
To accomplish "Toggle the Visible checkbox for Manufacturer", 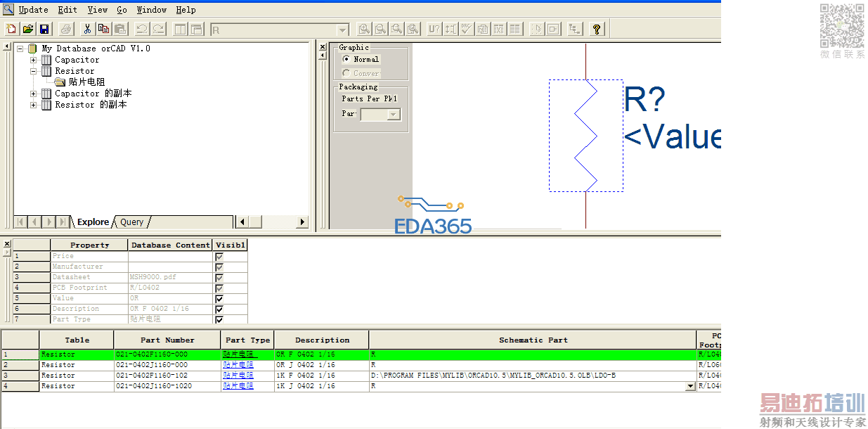I will pyautogui.click(x=219, y=267).
